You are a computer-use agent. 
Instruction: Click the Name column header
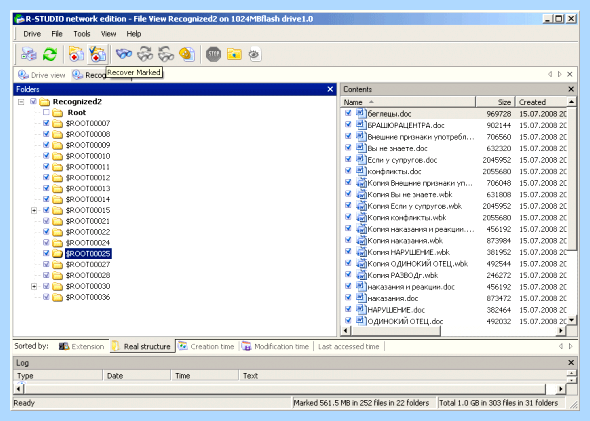(408, 102)
